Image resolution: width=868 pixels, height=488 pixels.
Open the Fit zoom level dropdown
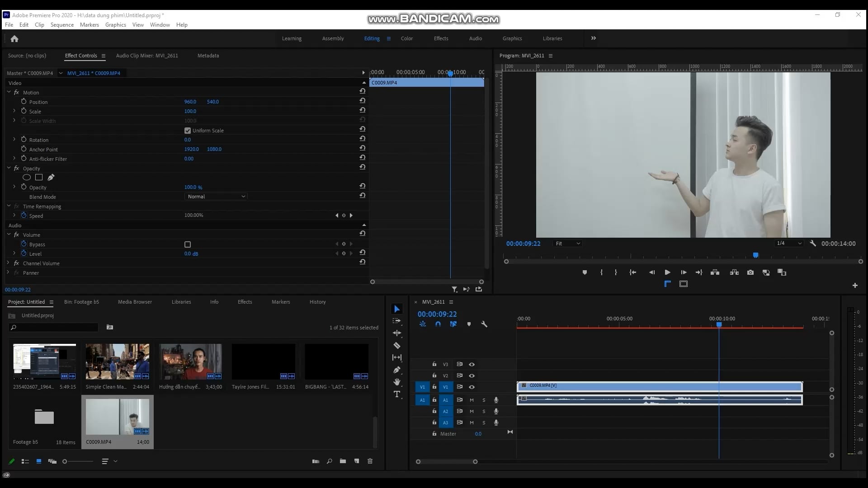coord(567,244)
